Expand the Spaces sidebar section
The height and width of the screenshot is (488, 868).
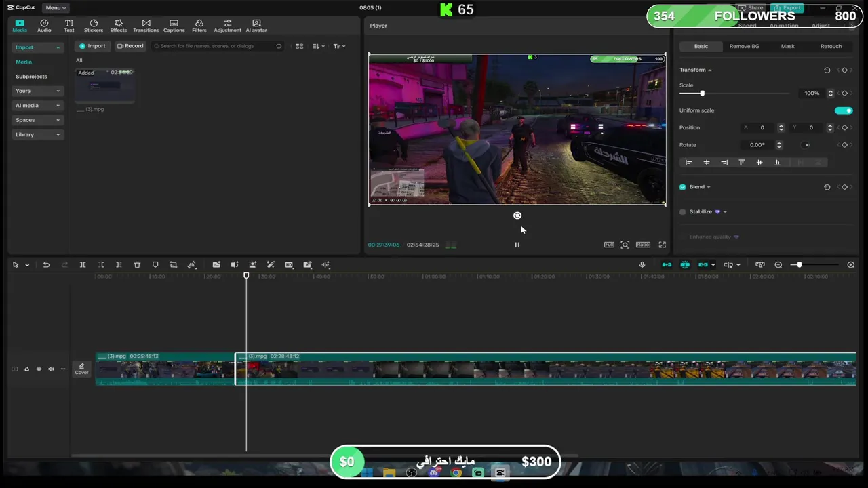(37, 120)
